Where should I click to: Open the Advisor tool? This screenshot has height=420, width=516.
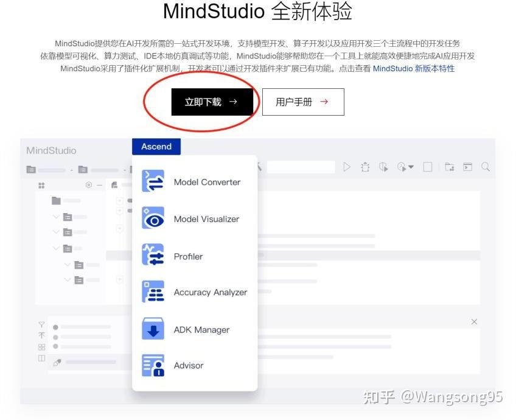[x=188, y=365]
